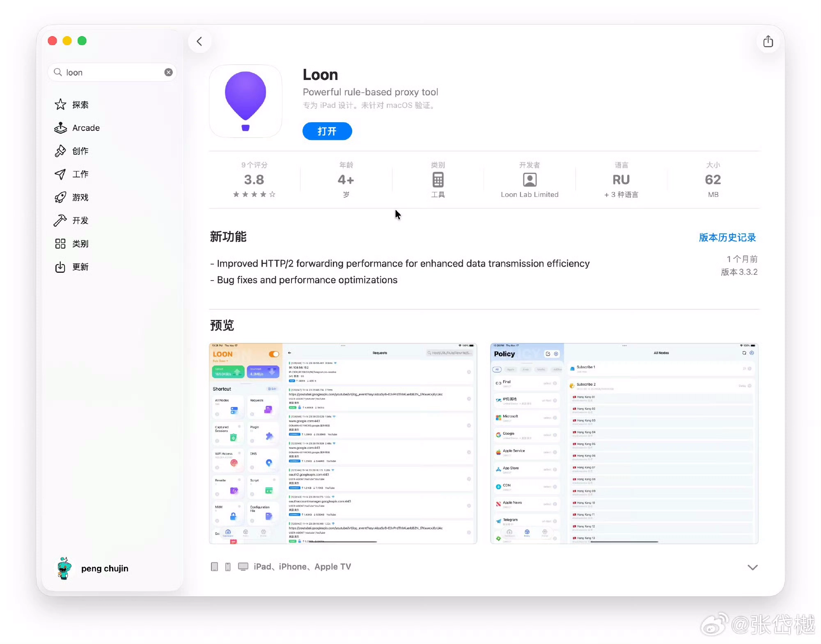The width and height of the screenshot is (821, 644).
Task: Click the Improved HTTP/2 forwarding release note
Action: [400, 263]
